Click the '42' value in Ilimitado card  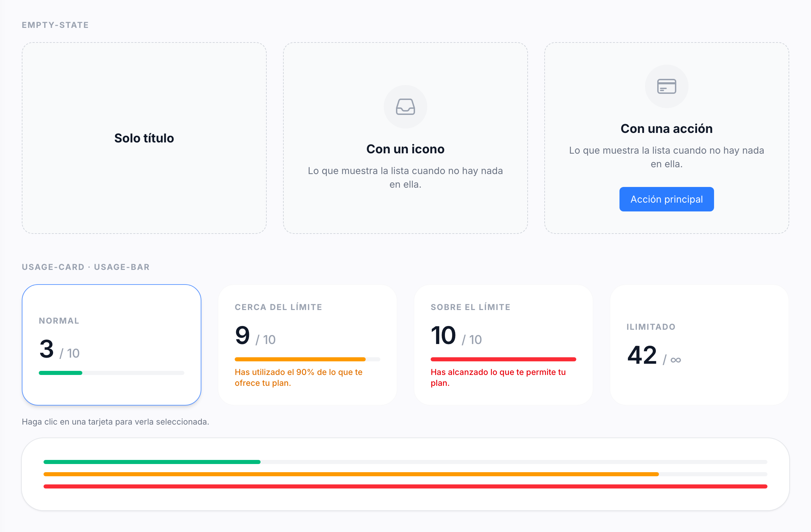pos(642,355)
